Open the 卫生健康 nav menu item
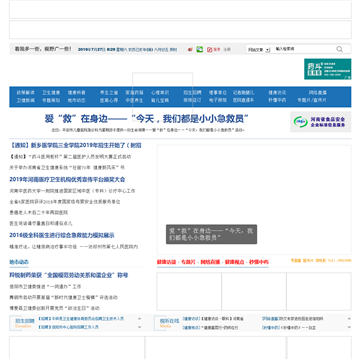The width and height of the screenshot is (360, 360). (x=51, y=93)
